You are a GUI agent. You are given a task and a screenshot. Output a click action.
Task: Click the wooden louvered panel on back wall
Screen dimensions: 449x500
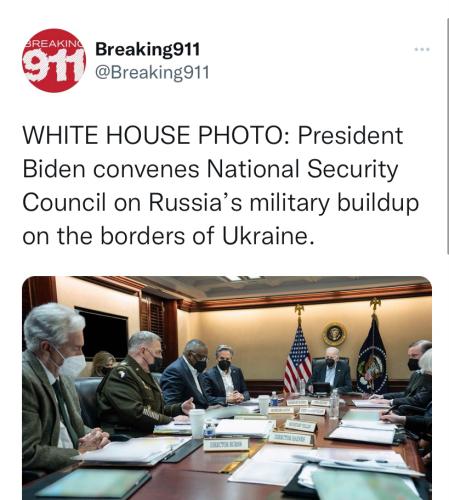(154, 320)
